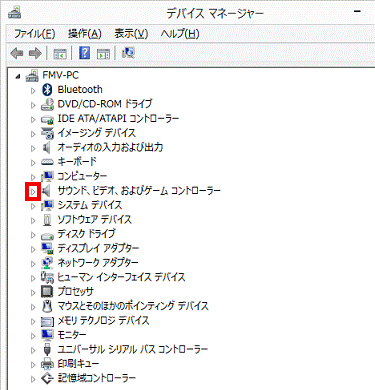Minimize the デバイス マネージャー window
This screenshot has width=375, height=390.
[357, 12]
